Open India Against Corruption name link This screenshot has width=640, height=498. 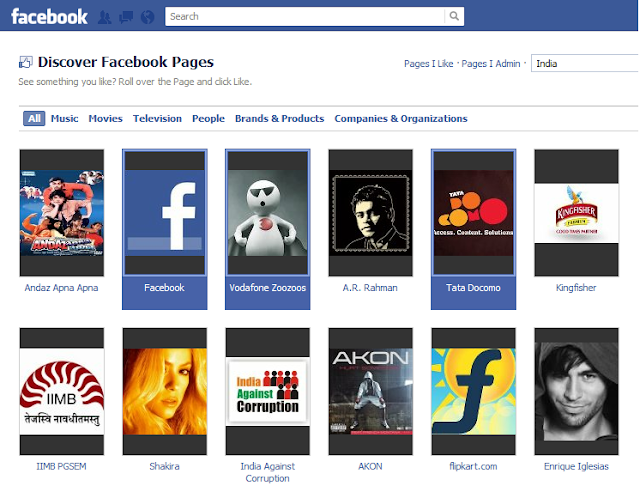(x=267, y=472)
